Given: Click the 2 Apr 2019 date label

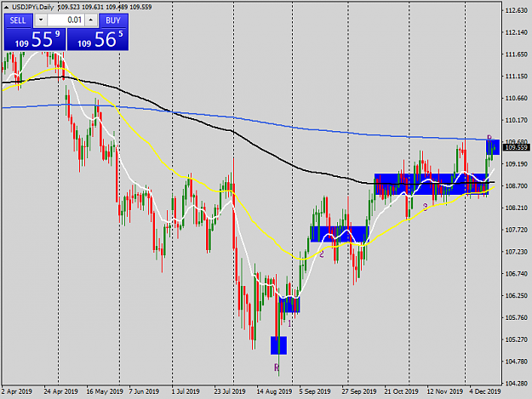Looking at the screenshot, I should (x=17, y=391).
